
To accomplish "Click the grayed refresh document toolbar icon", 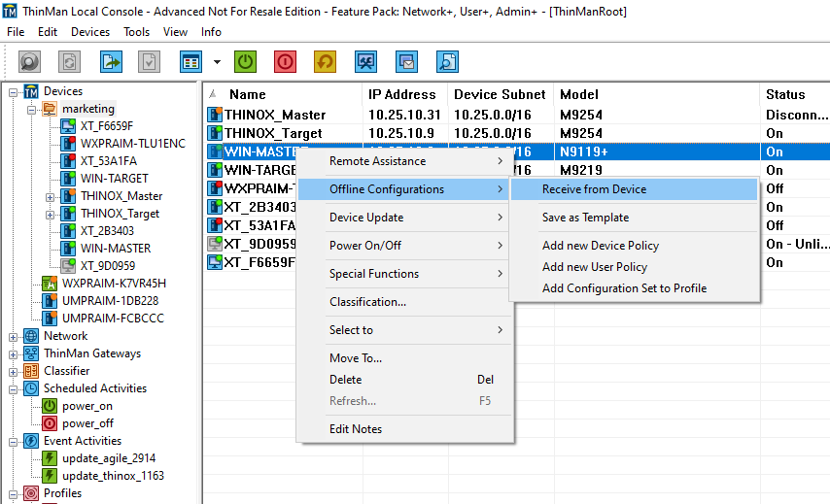I will pos(69,62).
